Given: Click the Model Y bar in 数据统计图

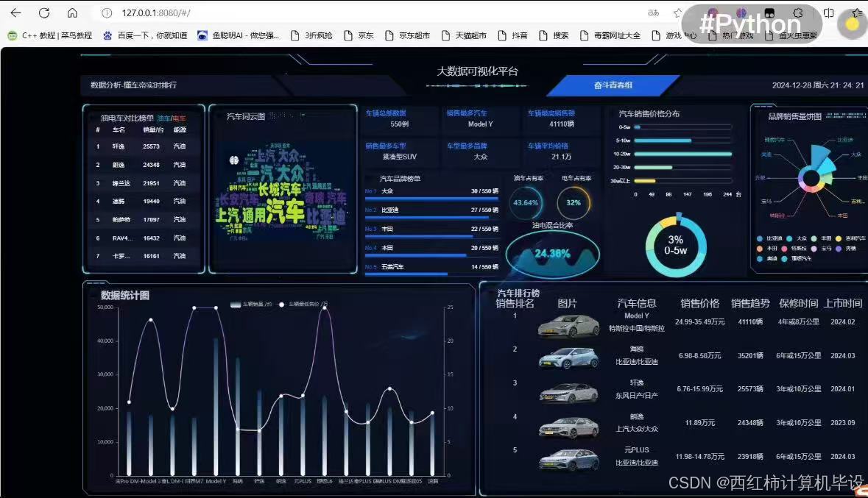Looking at the screenshot, I should point(216,407).
